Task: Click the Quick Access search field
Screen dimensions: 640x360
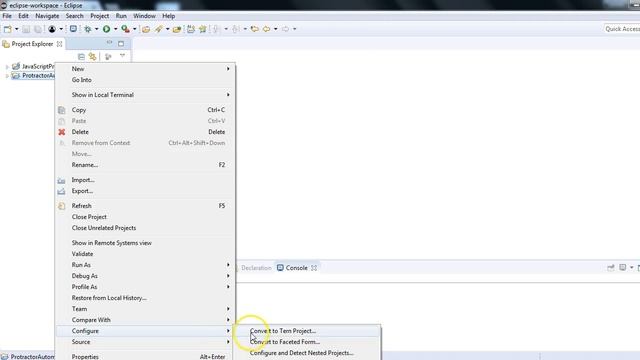Action: coord(622,29)
